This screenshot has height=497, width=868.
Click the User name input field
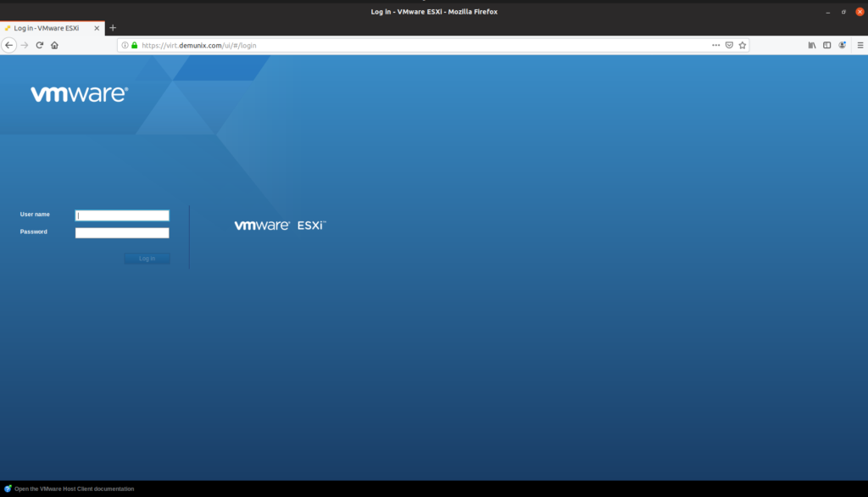tap(122, 215)
